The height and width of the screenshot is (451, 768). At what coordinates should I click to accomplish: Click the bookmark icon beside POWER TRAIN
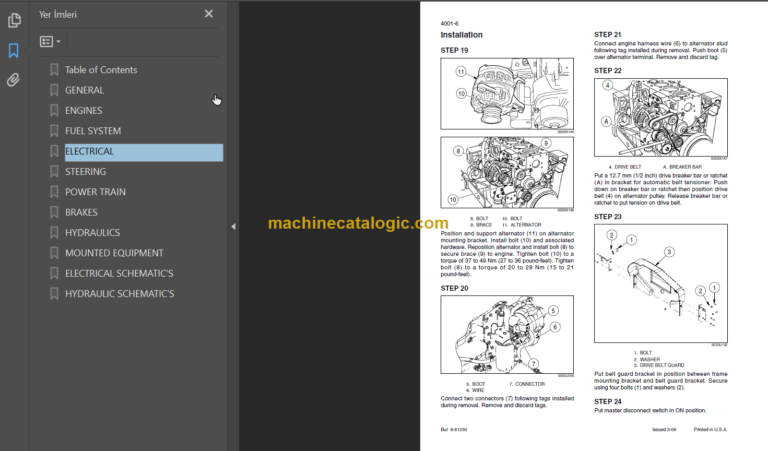click(54, 192)
